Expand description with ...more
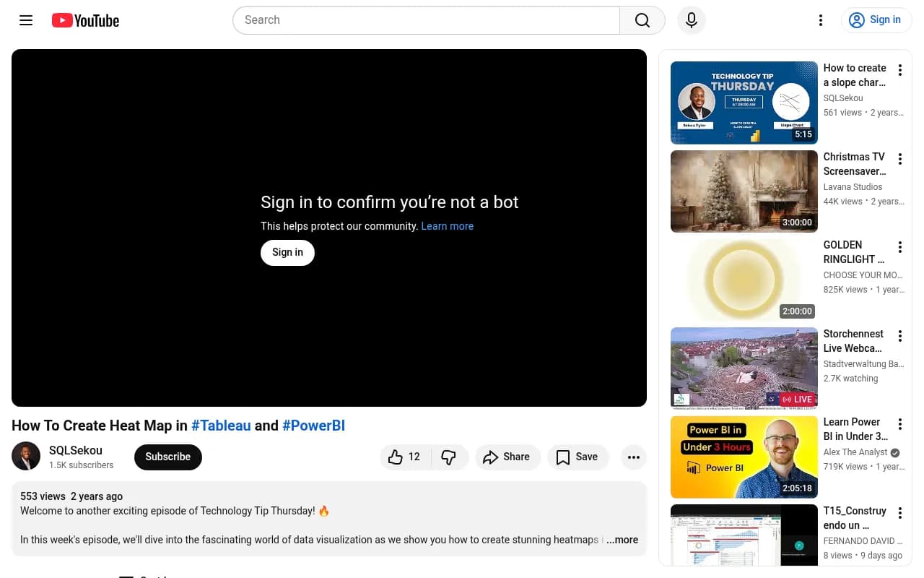Image resolution: width=924 pixels, height=578 pixels. (622, 540)
